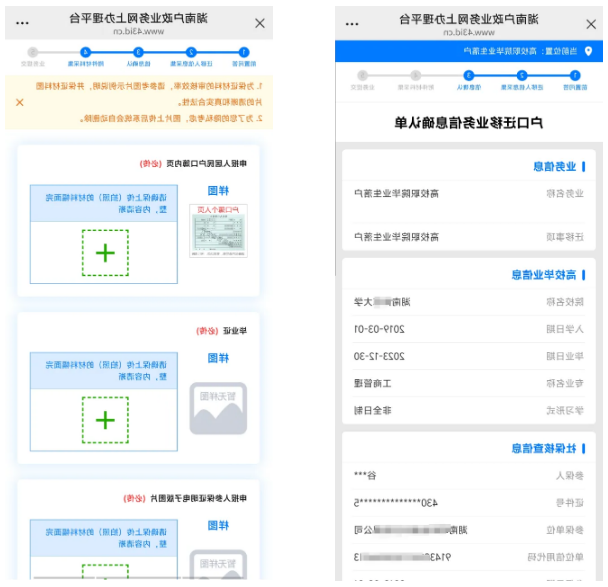Tap the location pin icon in the blue bar
The image size is (608, 587).
[x=589, y=51]
